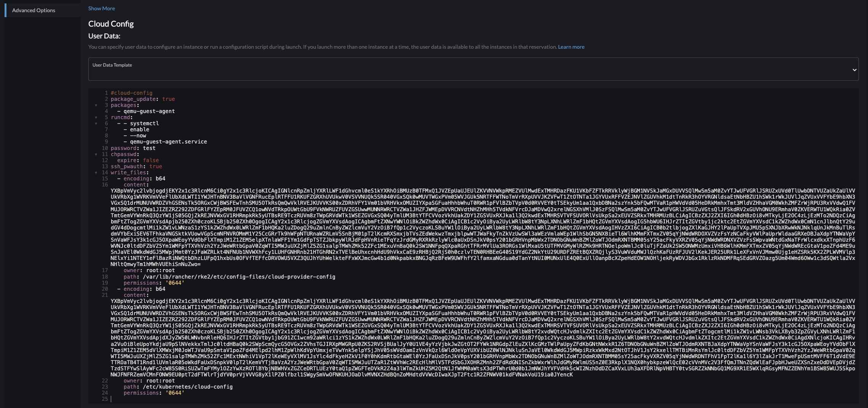The image size is (868, 408).
Task: Select the #cloud-config comment line
Action: coord(131,93)
